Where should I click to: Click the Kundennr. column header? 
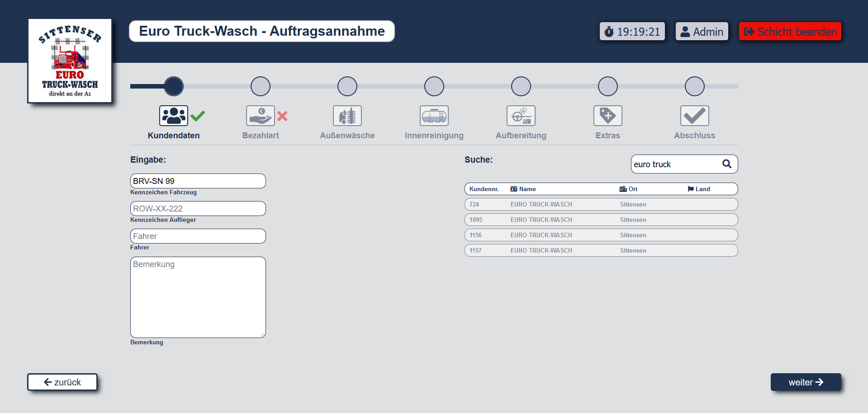[x=484, y=189]
